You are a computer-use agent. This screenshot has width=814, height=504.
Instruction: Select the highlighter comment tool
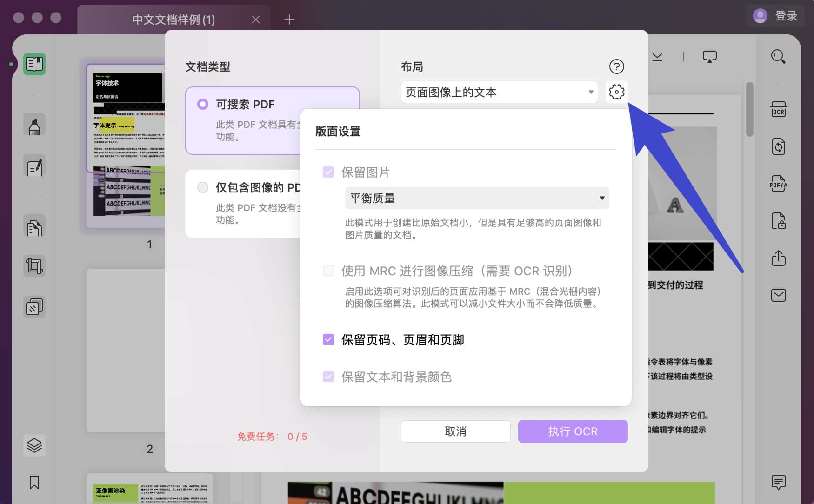click(34, 125)
